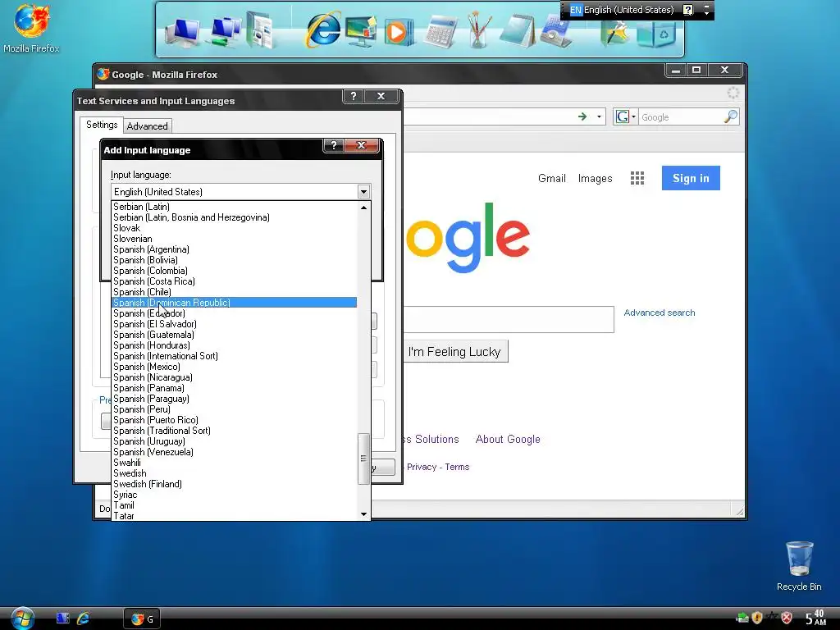Open the About Google link
The image size is (840, 630).
508,440
